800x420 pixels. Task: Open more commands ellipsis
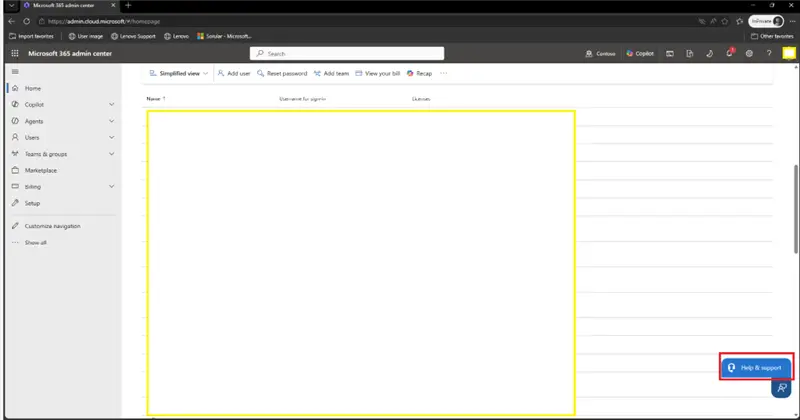coord(443,73)
